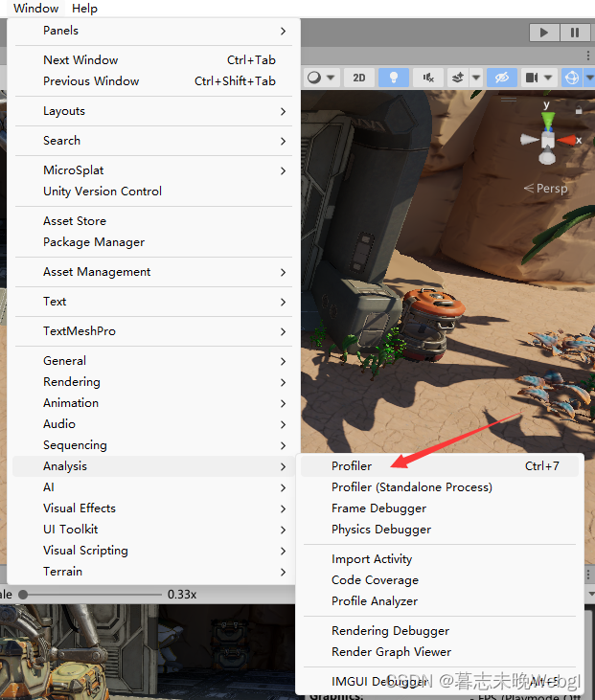Toggle scene audio mute icon

[x=428, y=78]
